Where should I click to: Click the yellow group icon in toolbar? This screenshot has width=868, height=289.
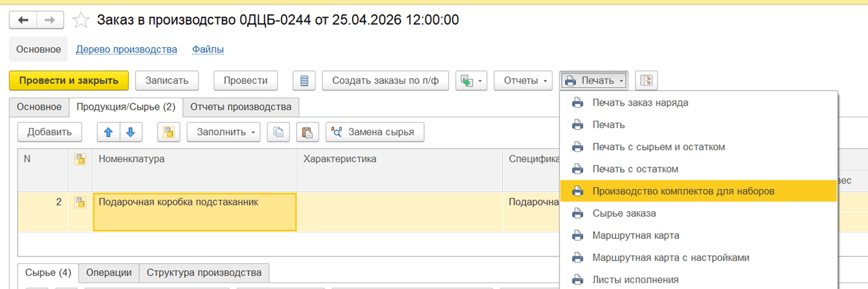168,132
